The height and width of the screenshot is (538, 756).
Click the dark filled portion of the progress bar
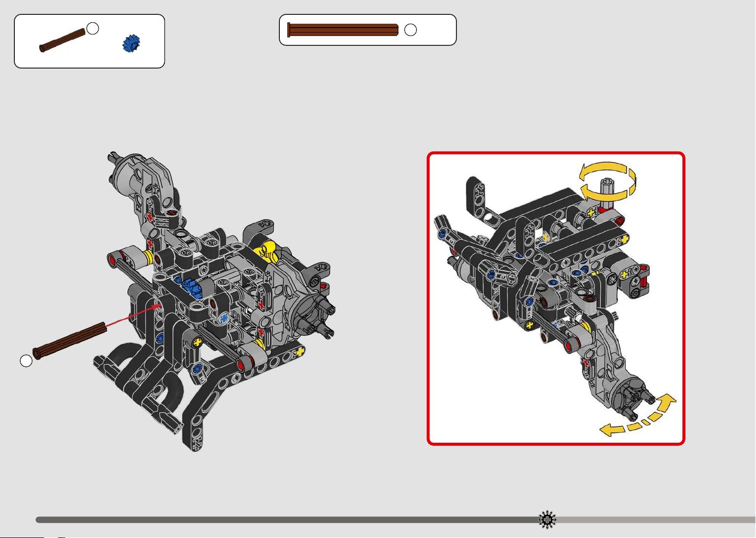pyautogui.click(x=287, y=520)
